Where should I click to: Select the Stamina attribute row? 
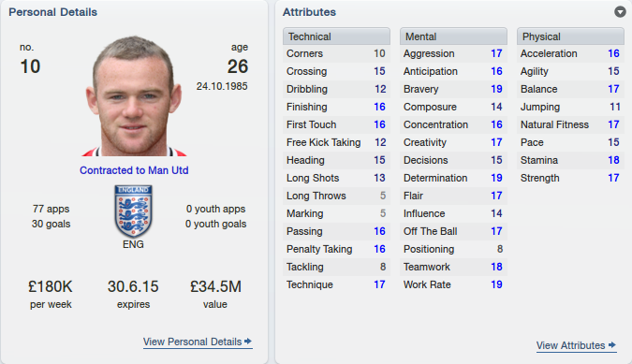(570, 160)
